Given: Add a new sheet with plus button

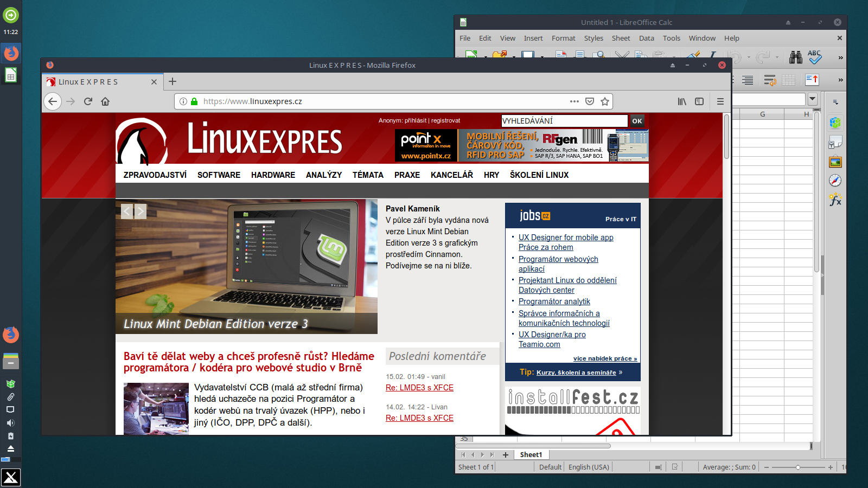Looking at the screenshot, I should [506, 455].
